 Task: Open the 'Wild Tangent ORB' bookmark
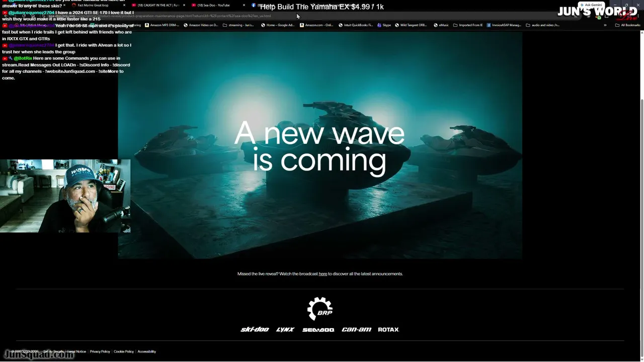pyautogui.click(x=411, y=25)
